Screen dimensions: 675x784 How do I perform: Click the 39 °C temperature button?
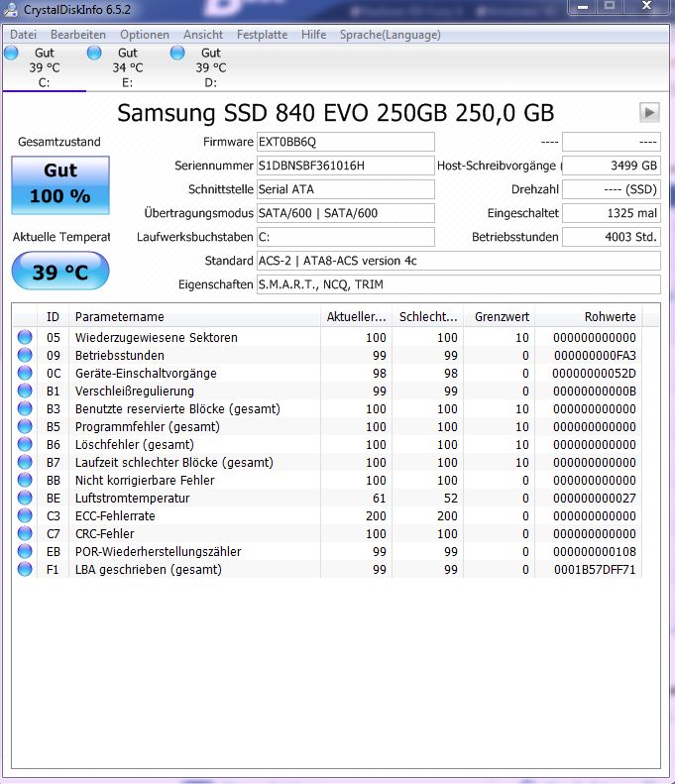[60, 272]
